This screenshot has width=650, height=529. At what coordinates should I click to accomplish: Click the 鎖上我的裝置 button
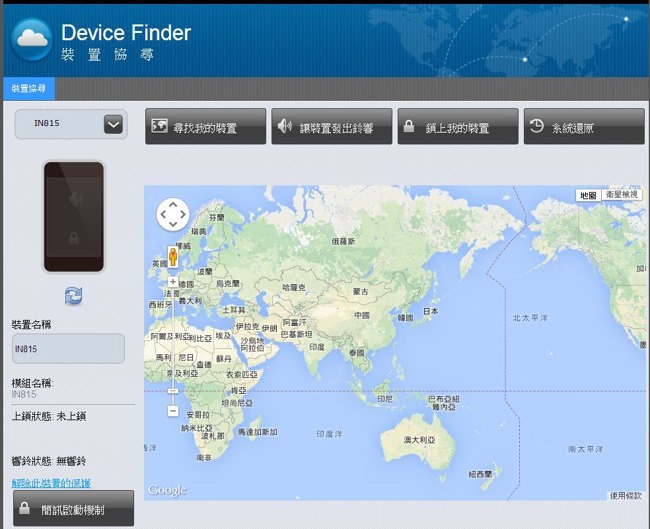(x=458, y=126)
